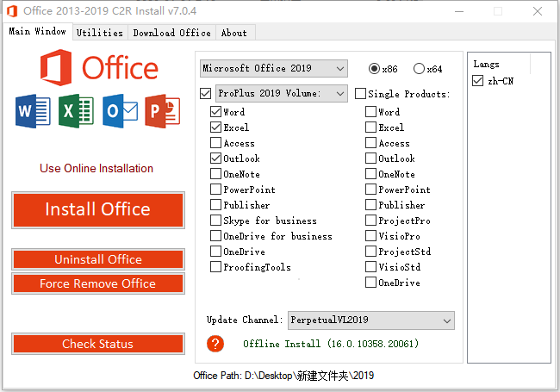Check PowerPoint under Single Products
This screenshot has height=392, width=560.
click(x=370, y=190)
